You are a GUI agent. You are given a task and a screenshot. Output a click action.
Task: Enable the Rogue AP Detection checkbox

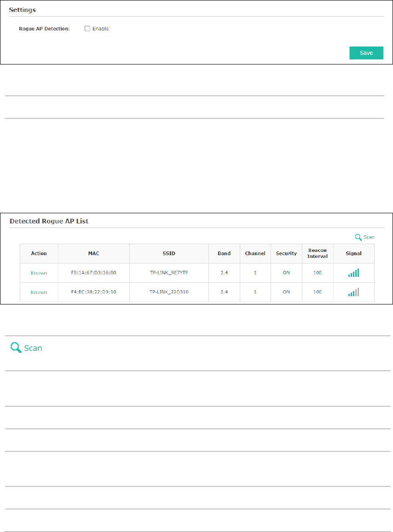[x=87, y=29]
